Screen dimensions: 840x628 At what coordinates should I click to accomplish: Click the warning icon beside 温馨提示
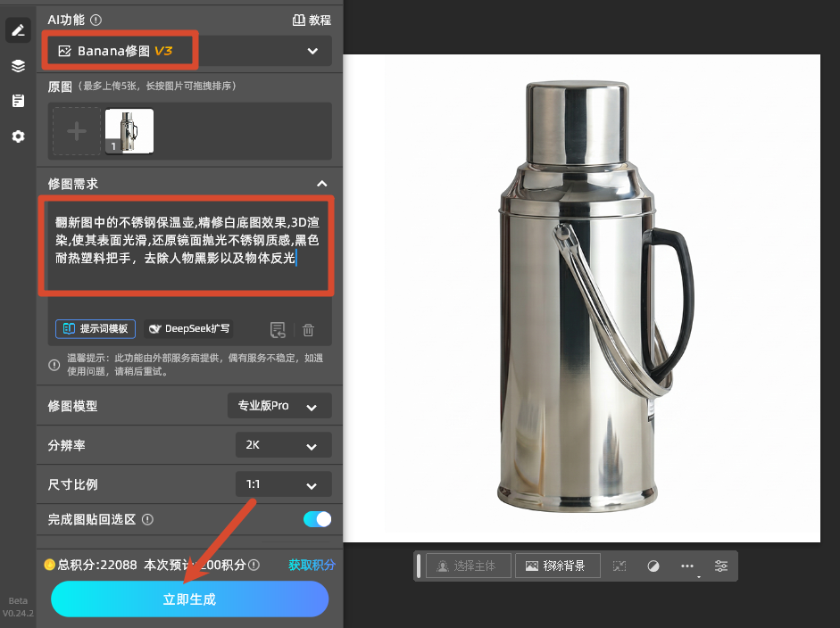54,365
